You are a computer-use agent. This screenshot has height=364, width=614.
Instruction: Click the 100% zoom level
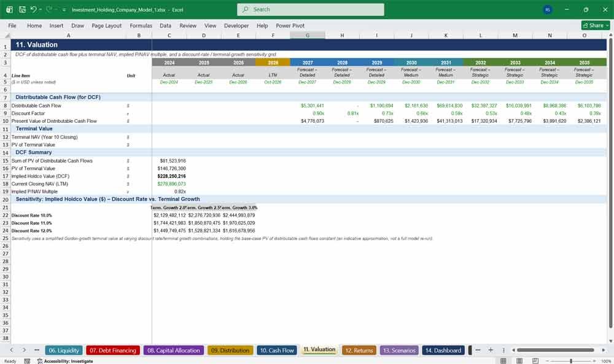(606, 361)
